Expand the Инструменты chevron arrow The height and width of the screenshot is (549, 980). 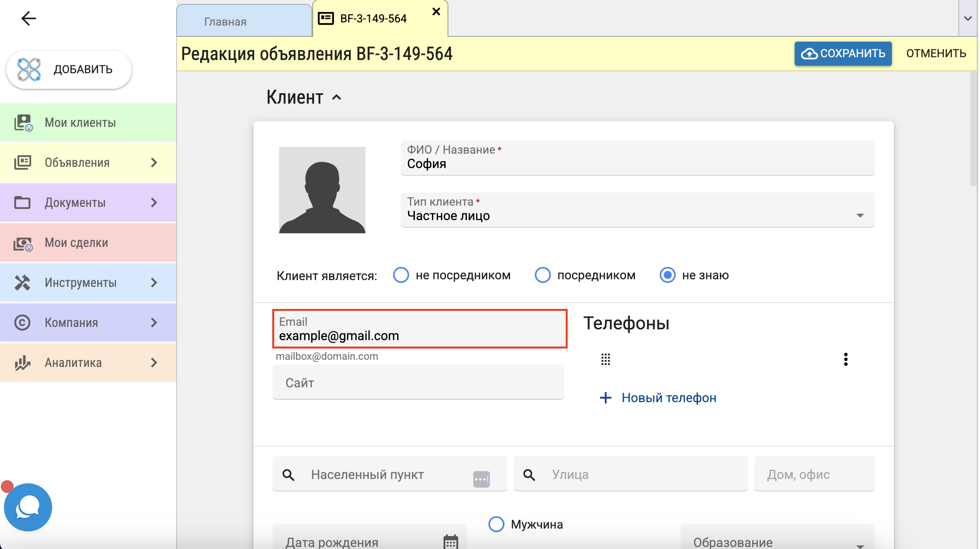[x=154, y=283]
